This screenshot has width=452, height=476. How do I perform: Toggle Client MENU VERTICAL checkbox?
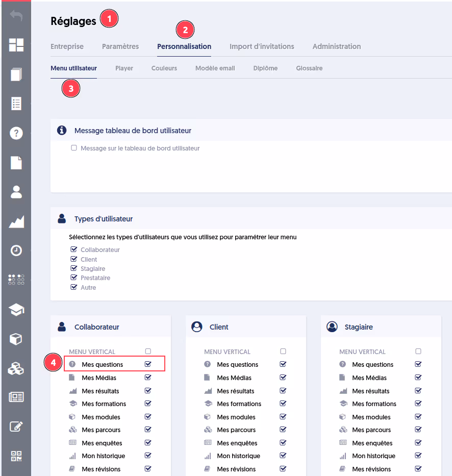pos(283,351)
